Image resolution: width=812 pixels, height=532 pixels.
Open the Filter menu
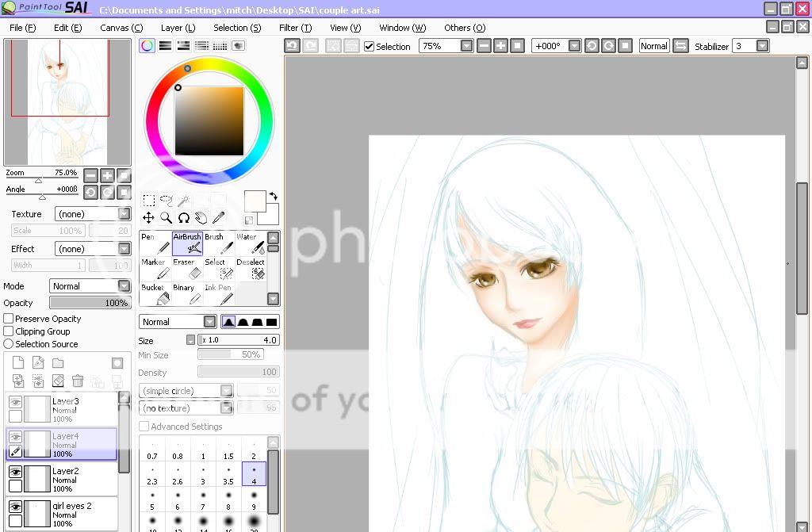click(295, 28)
